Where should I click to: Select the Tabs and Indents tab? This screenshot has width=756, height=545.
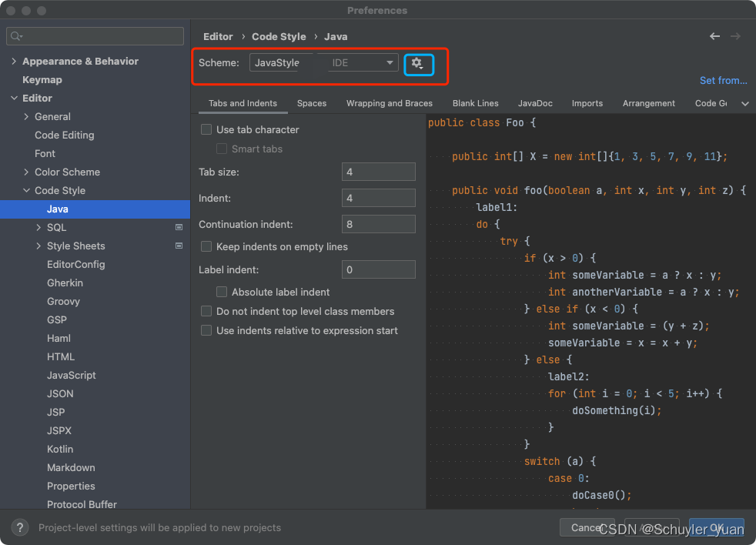[x=243, y=103]
